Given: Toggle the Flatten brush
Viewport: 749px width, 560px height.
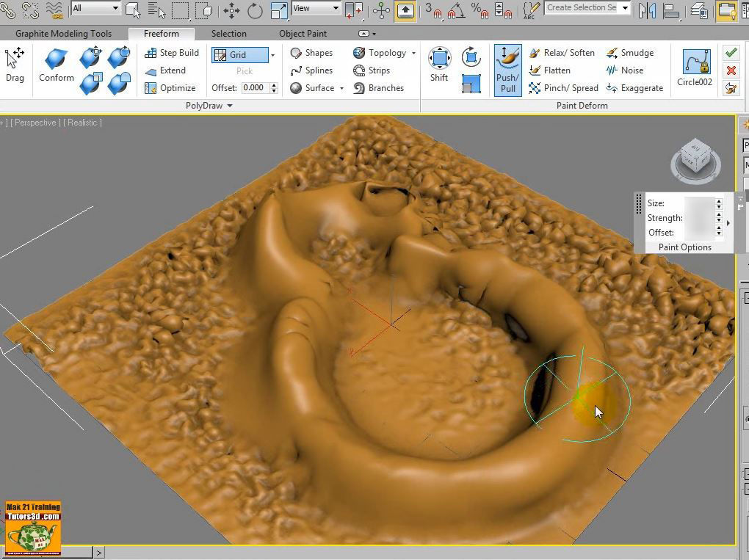Looking at the screenshot, I should tap(555, 70).
